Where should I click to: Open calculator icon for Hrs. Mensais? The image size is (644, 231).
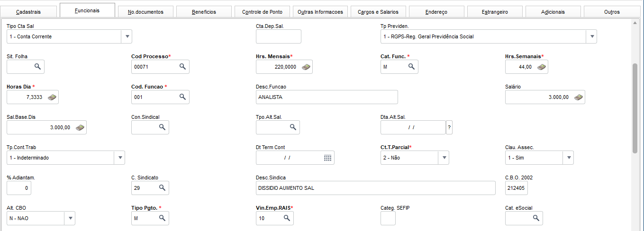306,67
